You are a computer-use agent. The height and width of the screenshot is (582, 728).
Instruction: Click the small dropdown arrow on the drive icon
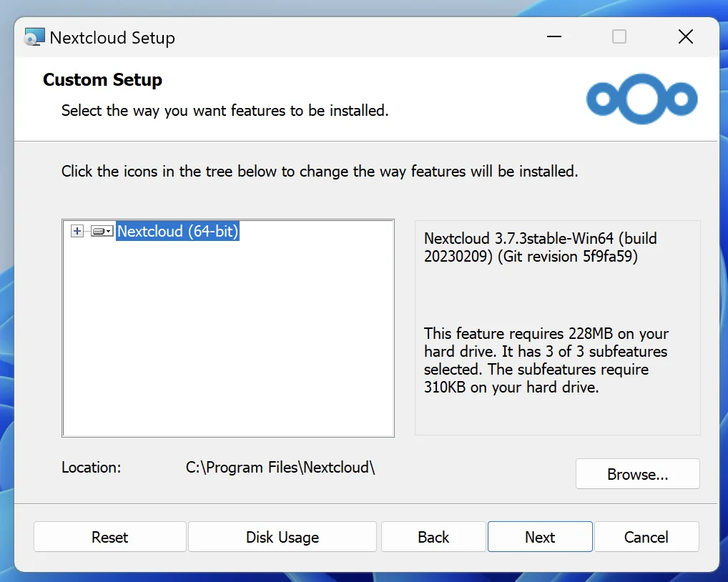coord(107,231)
